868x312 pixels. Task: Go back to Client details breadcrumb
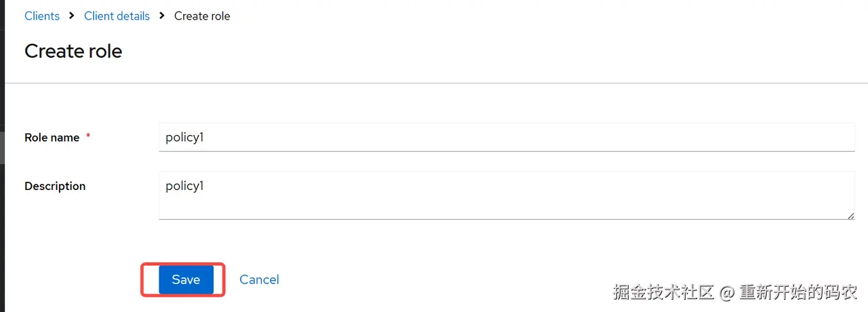tap(117, 16)
